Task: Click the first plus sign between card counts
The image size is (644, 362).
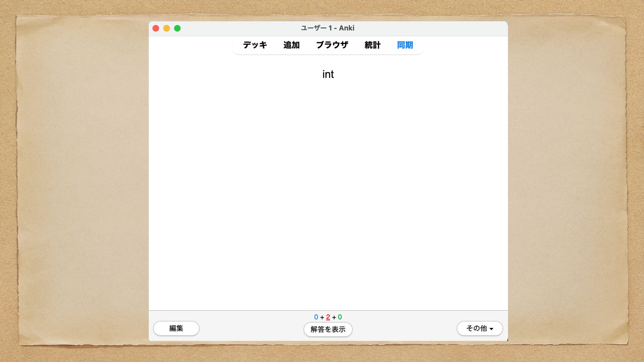Action: point(322,317)
